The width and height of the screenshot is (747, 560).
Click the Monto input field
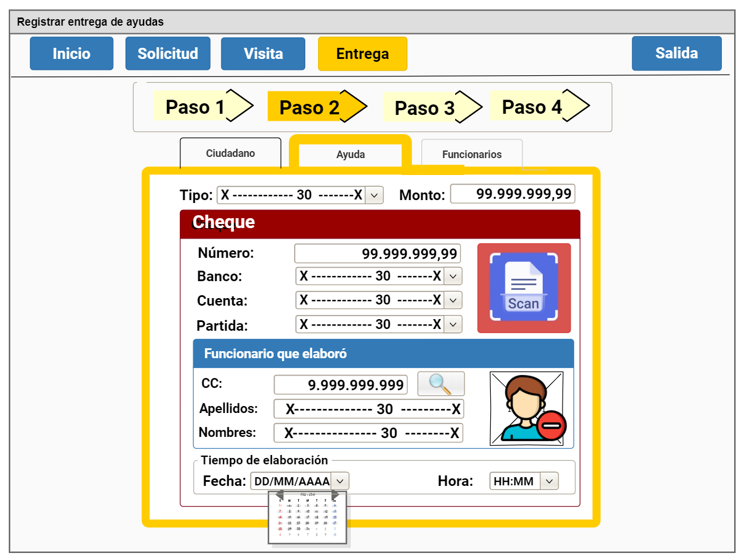coord(513,194)
